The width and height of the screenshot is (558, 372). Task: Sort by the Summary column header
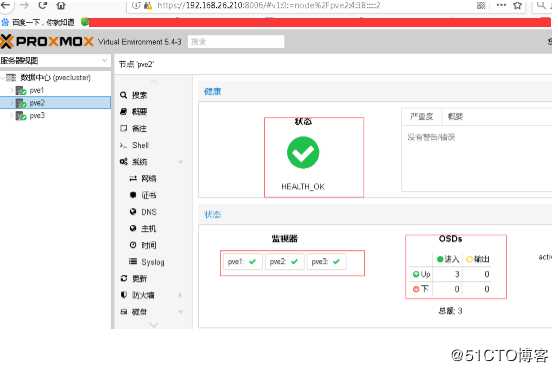click(x=455, y=116)
